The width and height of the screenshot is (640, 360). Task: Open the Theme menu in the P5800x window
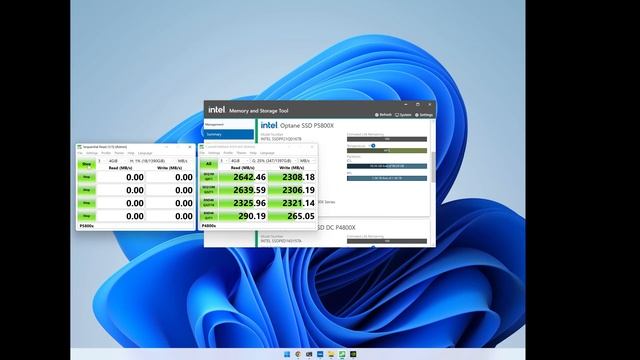coord(119,153)
